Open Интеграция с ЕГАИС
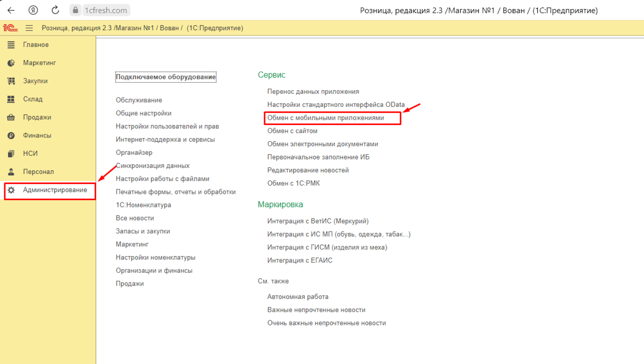644x364 pixels. [300, 260]
